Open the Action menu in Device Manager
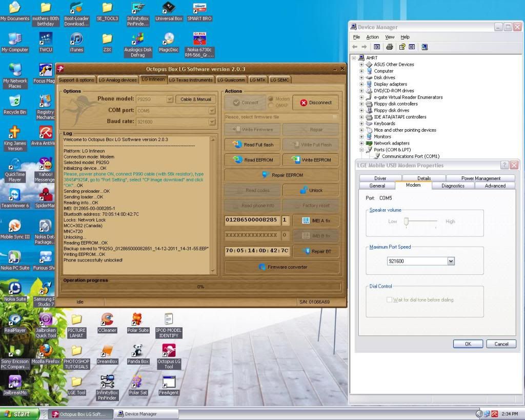 372,37
